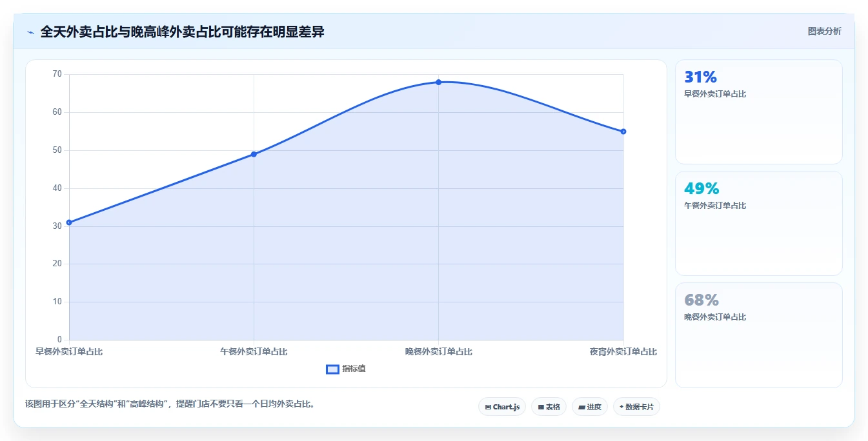
Task: Click the y-axis tick 50
Action: pyautogui.click(x=57, y=150)
